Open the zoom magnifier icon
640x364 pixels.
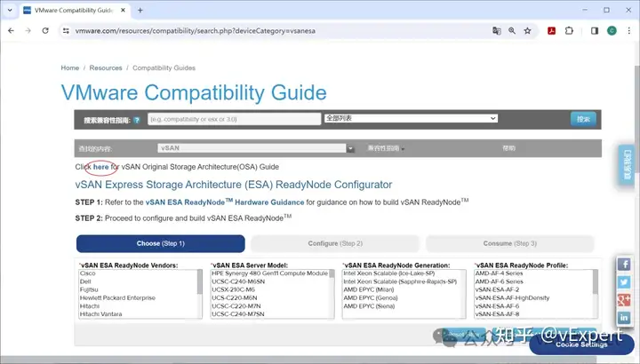(x=512, y=30)
